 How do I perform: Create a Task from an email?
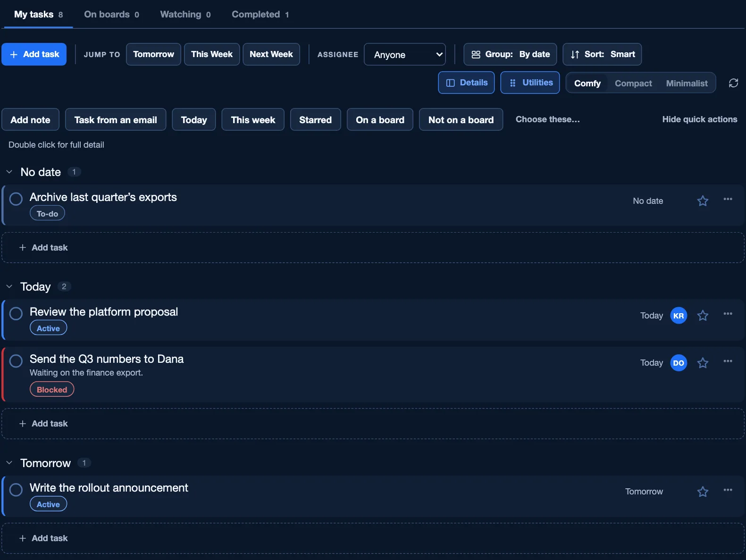click(x=116, y=120)
